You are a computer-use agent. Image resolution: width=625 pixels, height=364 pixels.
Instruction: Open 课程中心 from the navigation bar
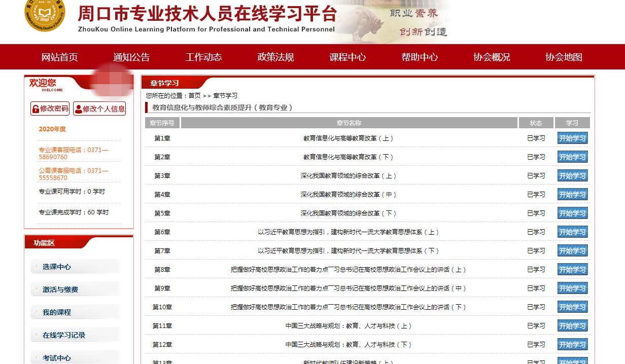348,57
